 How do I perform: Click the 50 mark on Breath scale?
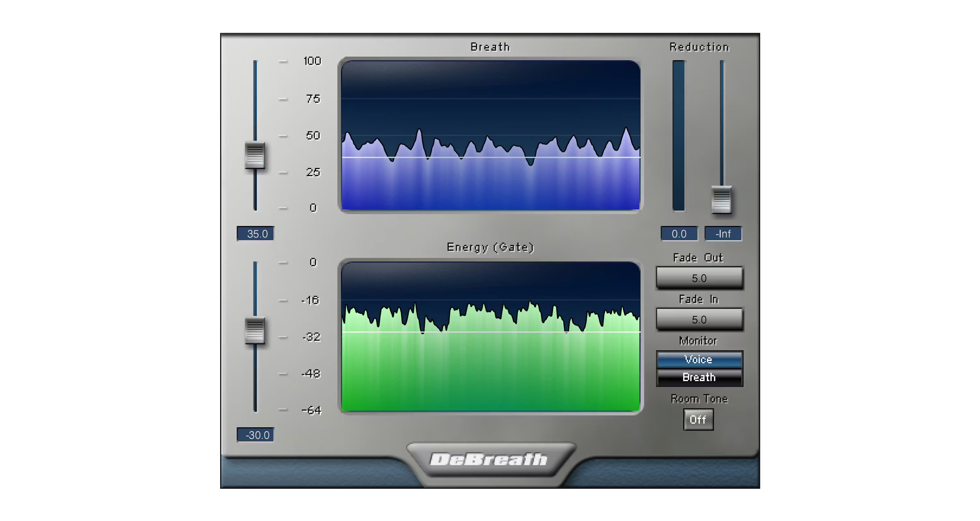313,136
